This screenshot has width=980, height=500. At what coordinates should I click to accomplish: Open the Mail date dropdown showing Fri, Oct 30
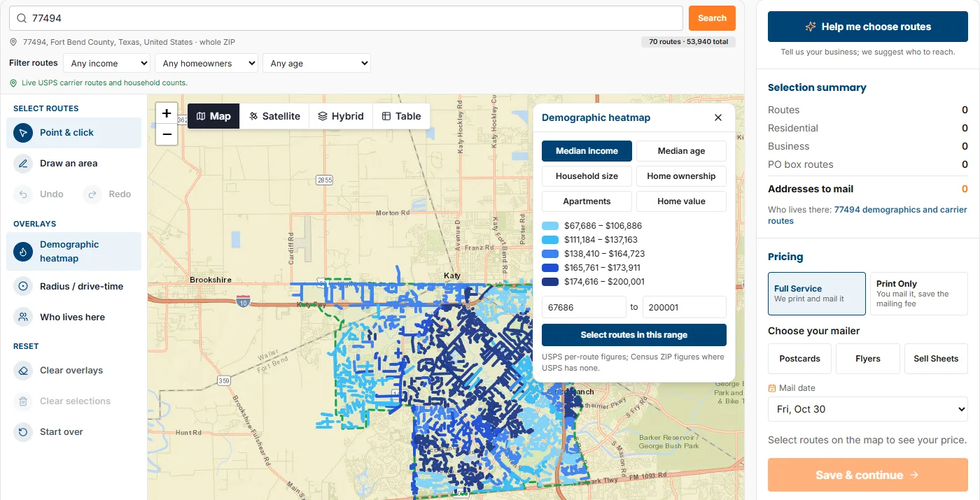pos(868,409)
